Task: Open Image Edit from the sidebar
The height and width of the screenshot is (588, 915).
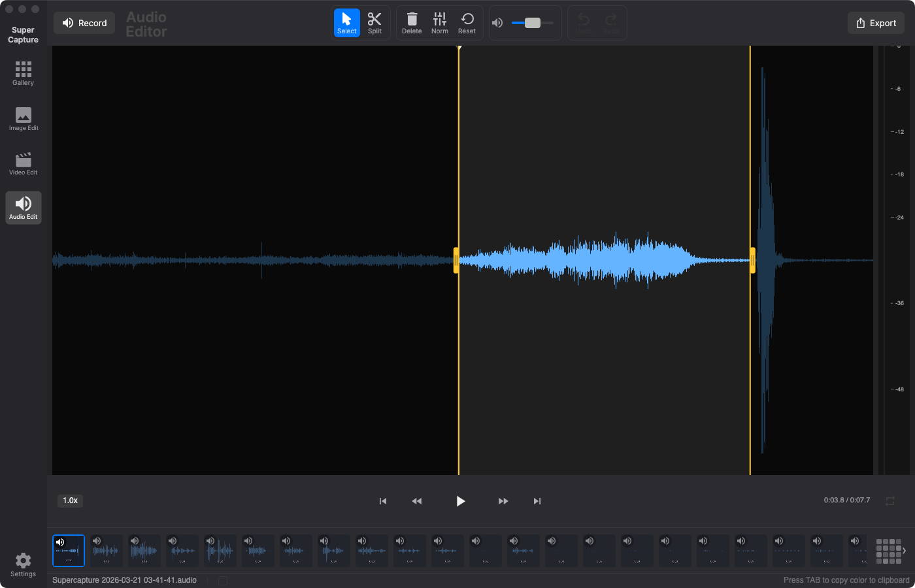Action: 23,118
